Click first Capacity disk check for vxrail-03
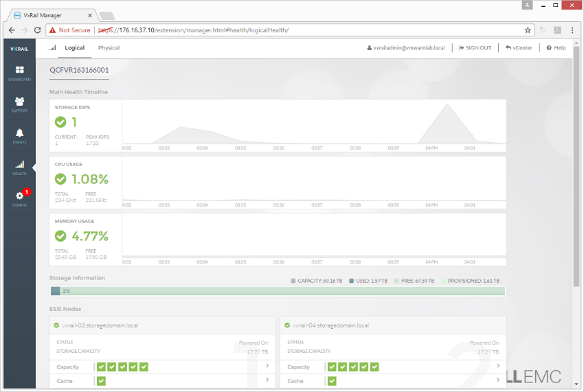The height and width of the screenshot is (392, 584). pos(101,367)
